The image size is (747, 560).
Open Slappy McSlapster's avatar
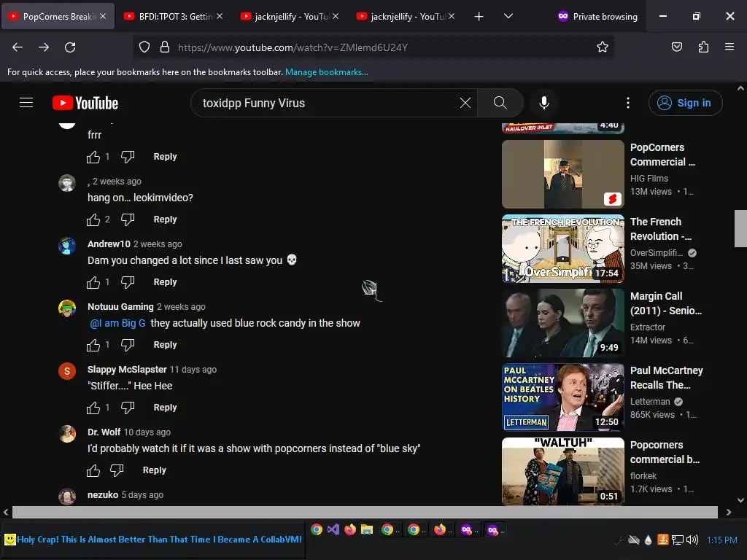[67, 371]
